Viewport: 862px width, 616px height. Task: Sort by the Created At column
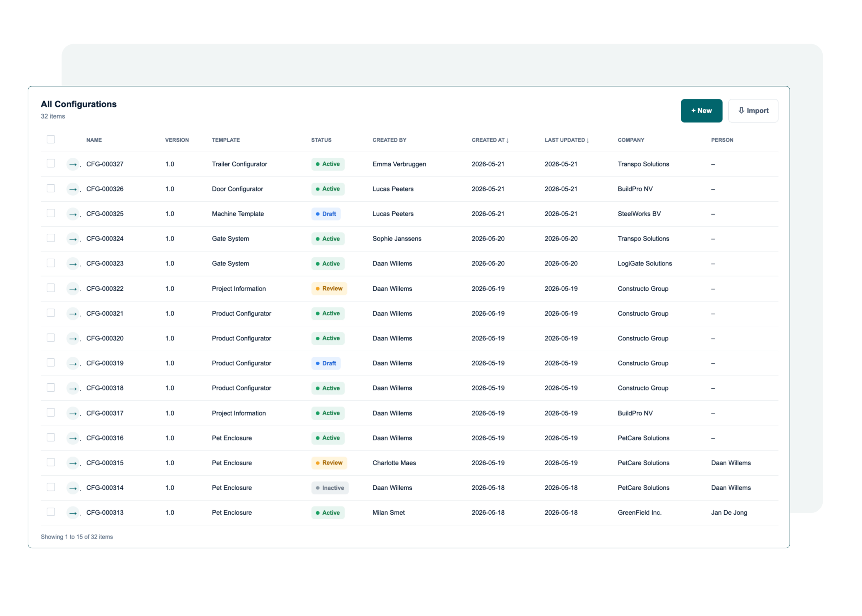tap(490, 140)
